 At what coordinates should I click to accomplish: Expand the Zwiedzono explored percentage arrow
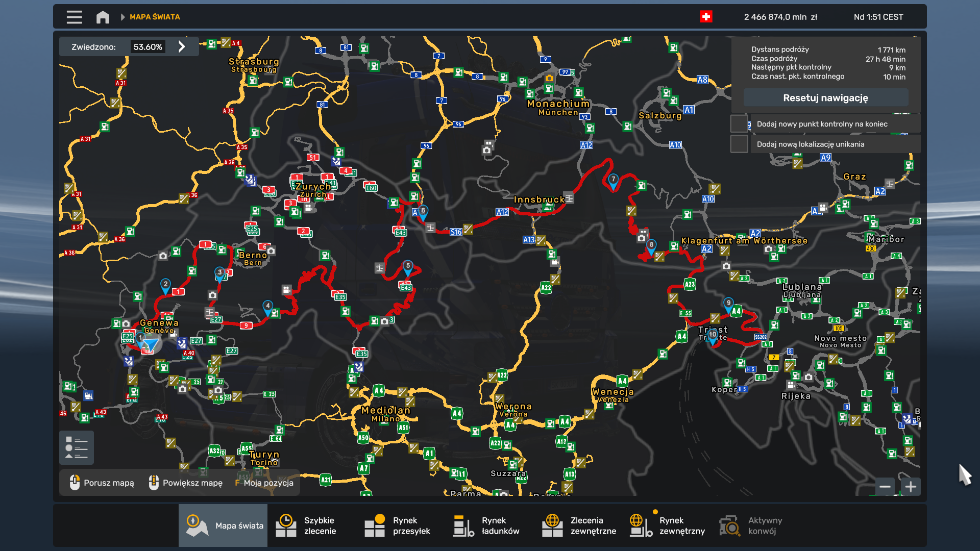point(182,47)
